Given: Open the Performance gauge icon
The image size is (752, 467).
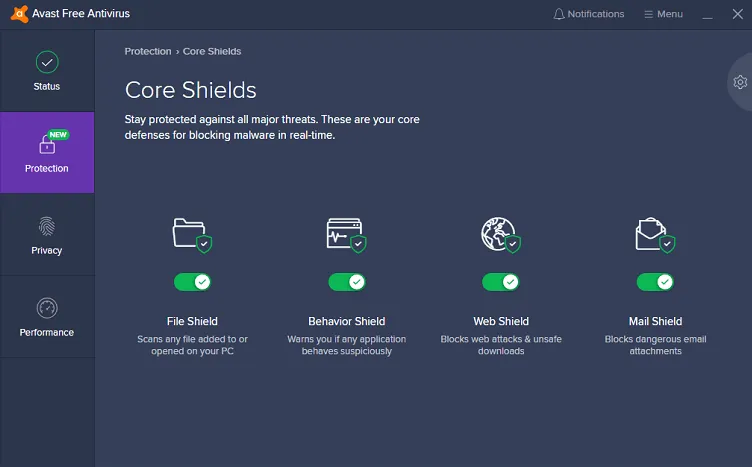Looking at the screenshot, I should pyautogui.click(x=47, y=308).
